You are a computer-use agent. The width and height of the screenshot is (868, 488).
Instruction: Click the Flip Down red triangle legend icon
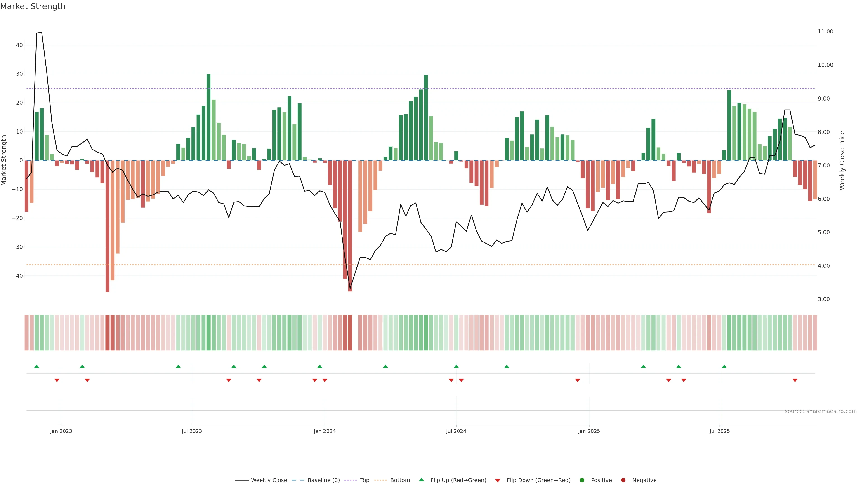(498, 481)
